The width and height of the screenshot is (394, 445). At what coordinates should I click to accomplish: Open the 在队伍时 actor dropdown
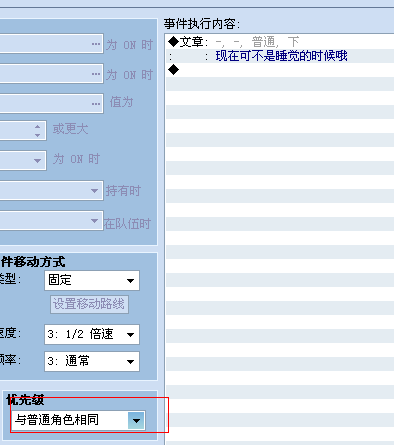pyautogui.click(x=51, y=220)
